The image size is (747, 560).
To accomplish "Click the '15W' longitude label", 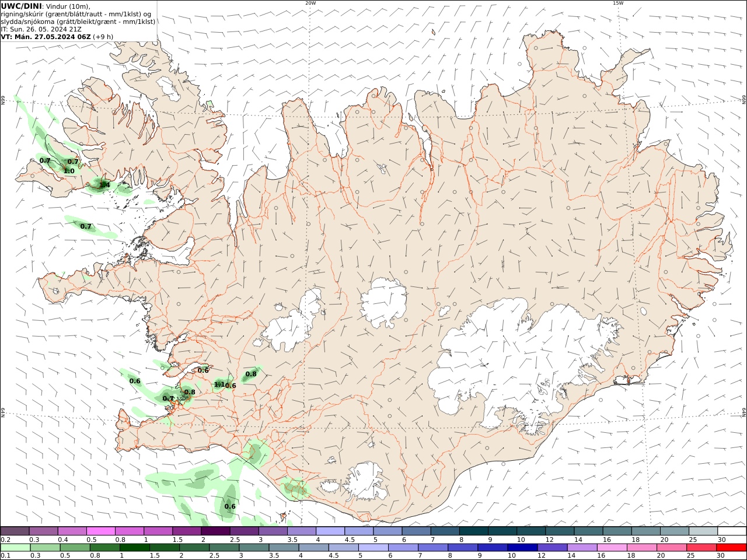I will pos(618,3).
